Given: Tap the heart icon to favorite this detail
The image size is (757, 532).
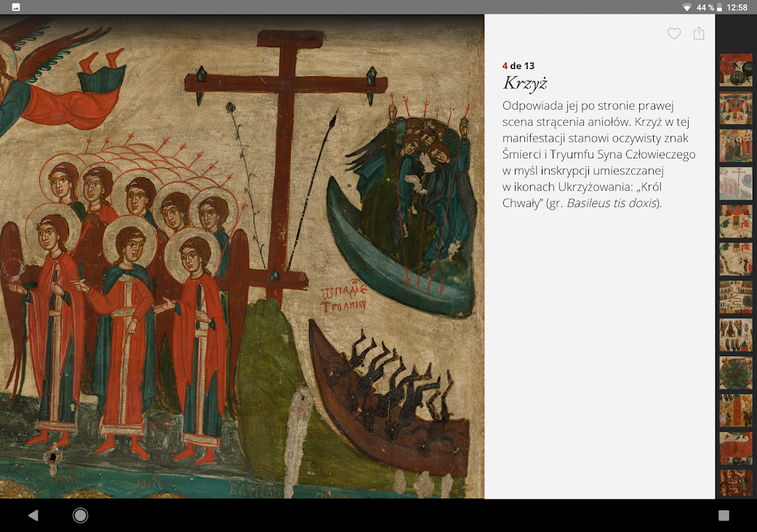Looking at the screenshot, I should [x=674, y=33].
